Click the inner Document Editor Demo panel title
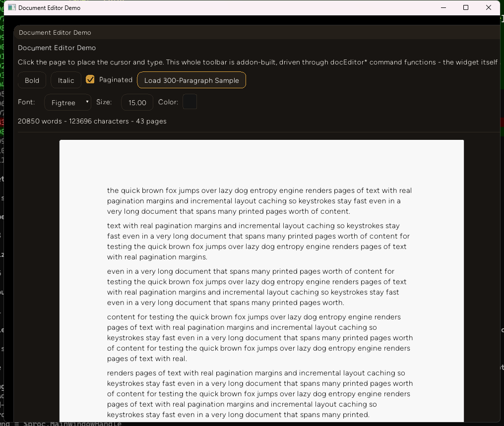This screenshot has width=504, height=426. click(x=55, y=32)
